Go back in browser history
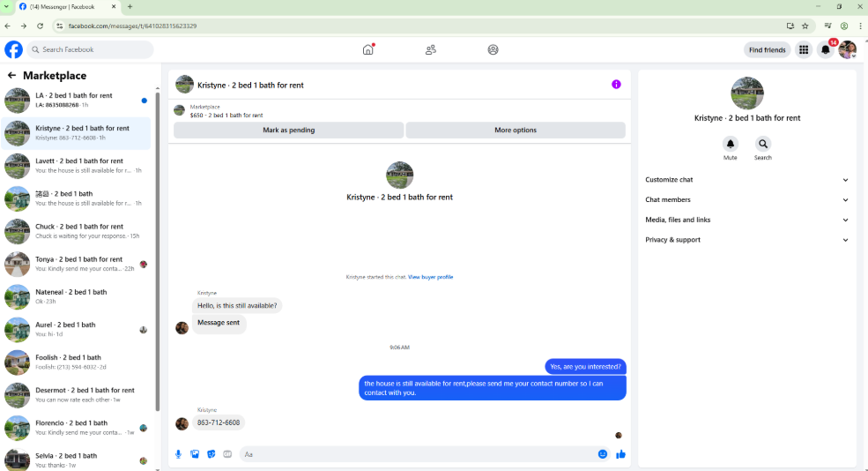This screenshot has height=471, width=868. pyautogui.click(x=8, y=26)
